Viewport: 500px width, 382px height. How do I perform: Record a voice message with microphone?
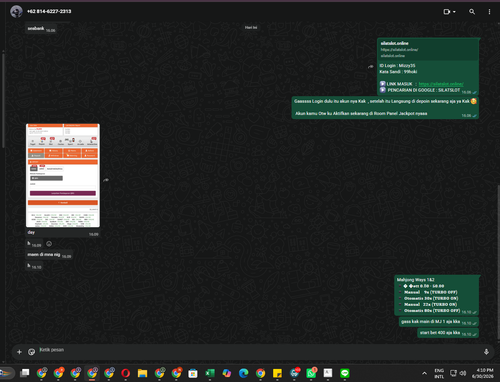point(486,352)
